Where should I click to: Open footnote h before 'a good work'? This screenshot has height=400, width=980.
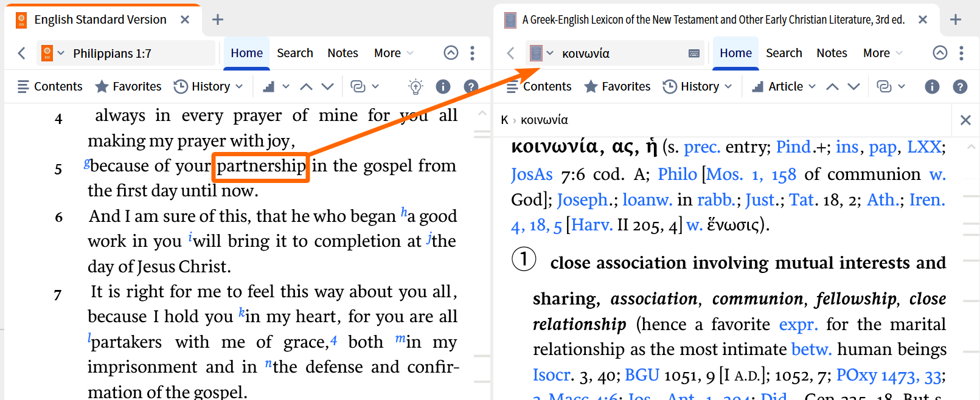[404, 213]
